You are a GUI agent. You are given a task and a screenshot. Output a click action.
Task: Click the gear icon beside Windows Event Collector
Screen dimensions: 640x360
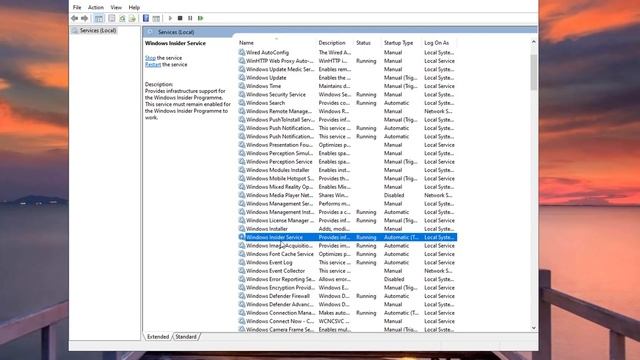[242, 271]
